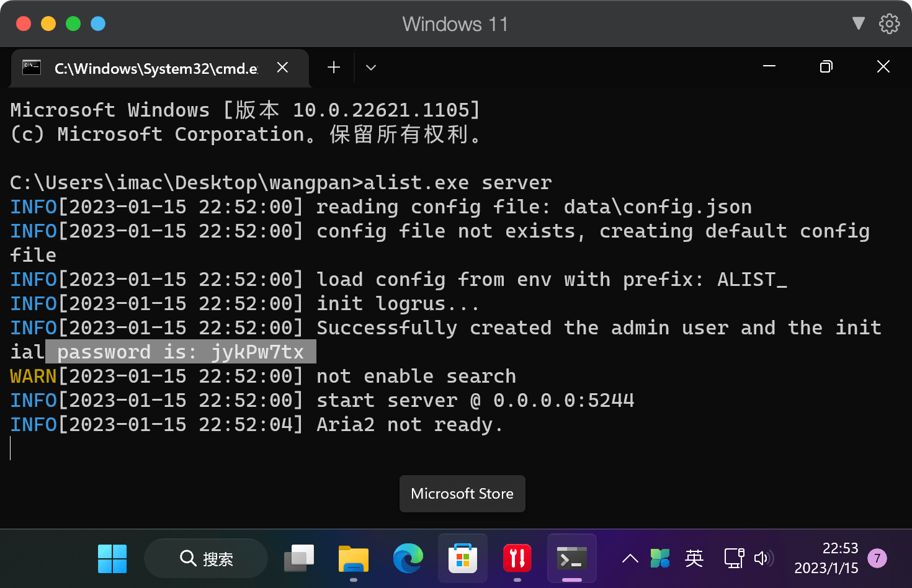Launch File Explorer from the taskbar

click(x=354, y=558)
